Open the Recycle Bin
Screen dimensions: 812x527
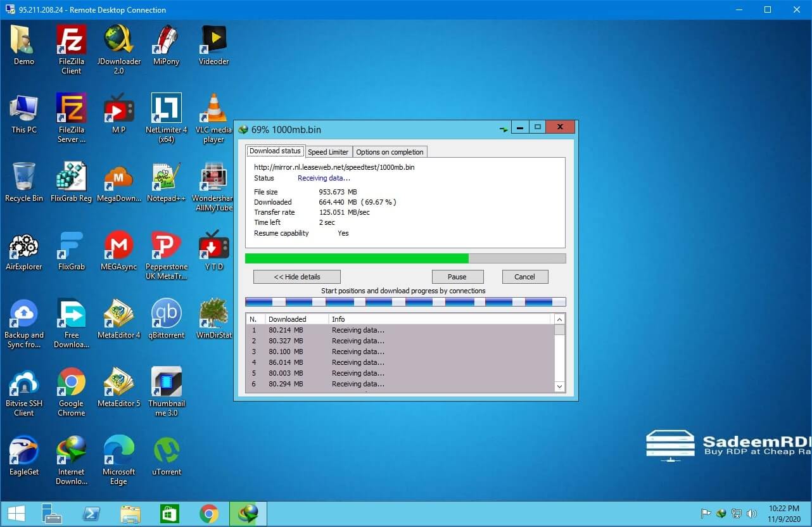(x=23, y=176)
